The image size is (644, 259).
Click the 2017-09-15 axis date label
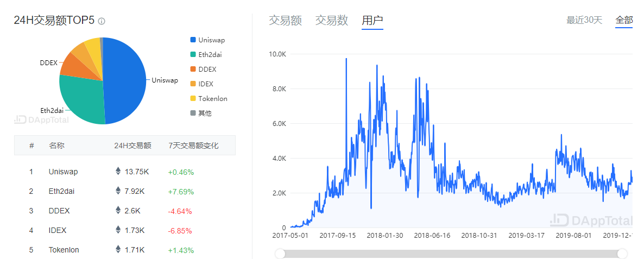(x=337, y=236)
